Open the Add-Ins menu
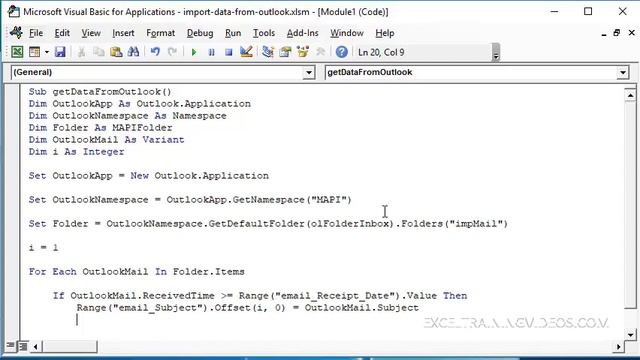The width and height of the screenshot is (640, 360). point(302,33)
